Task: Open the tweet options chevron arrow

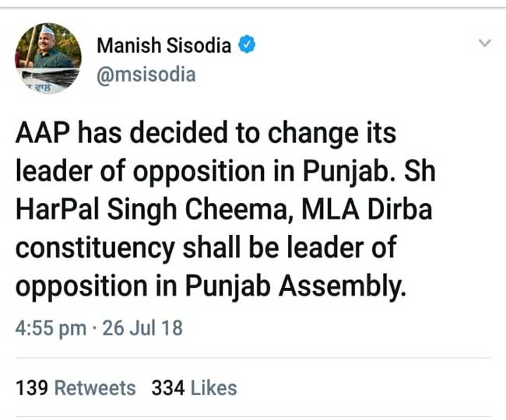Action: click(x=485, y=44)
